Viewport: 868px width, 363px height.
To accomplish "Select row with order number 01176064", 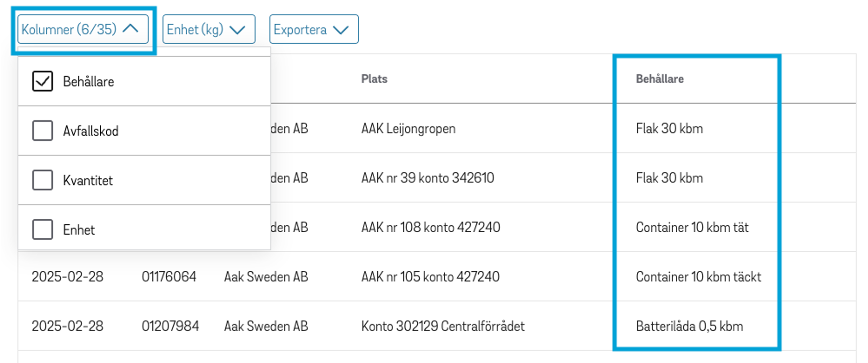I will (168, 277).
